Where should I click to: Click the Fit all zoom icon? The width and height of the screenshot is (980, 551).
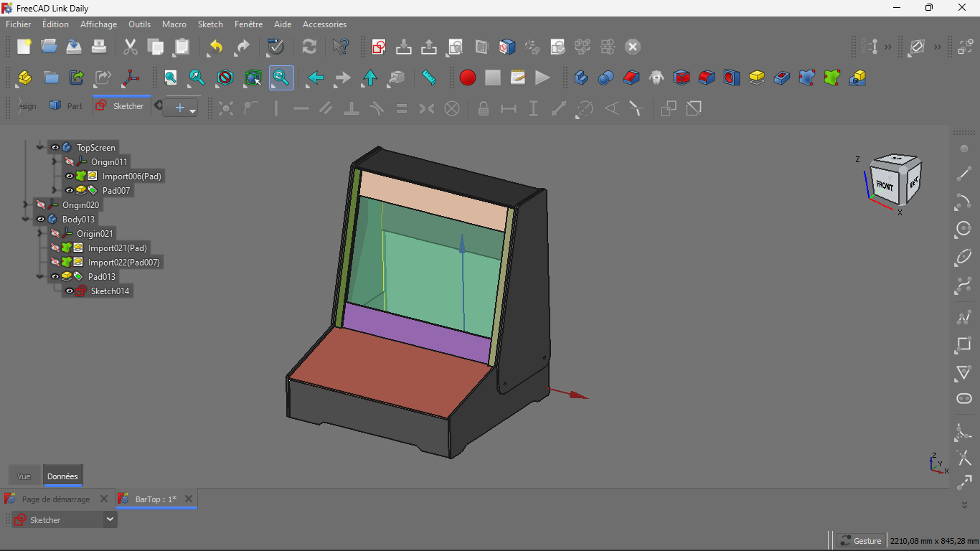[171, 77]
